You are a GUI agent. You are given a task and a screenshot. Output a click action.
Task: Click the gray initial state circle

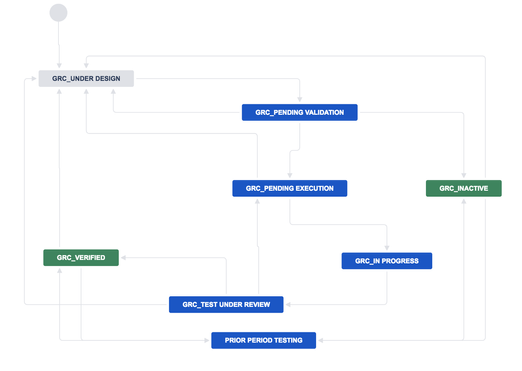coord(58,13)
